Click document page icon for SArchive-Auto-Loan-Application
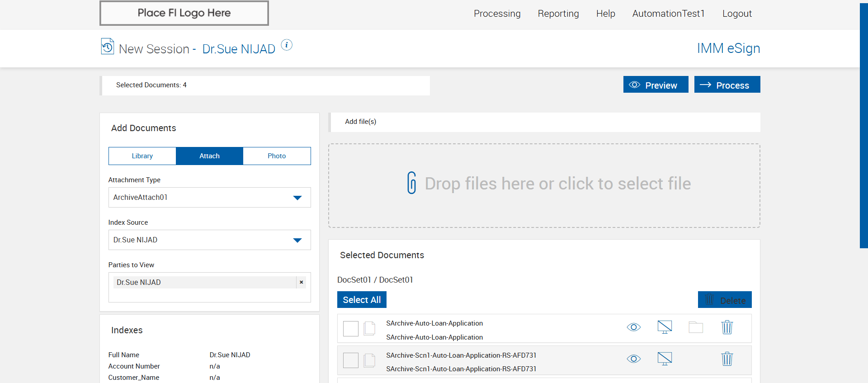868x383 pixels. [370, 328]
